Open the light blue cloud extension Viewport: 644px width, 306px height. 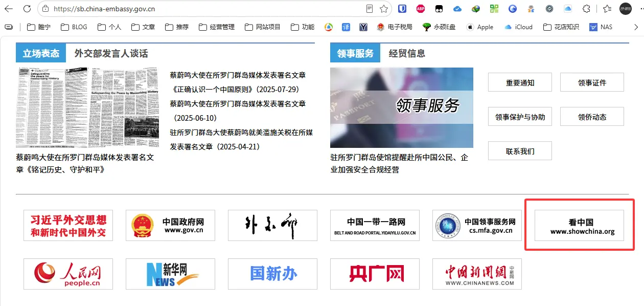coord(568,9)
